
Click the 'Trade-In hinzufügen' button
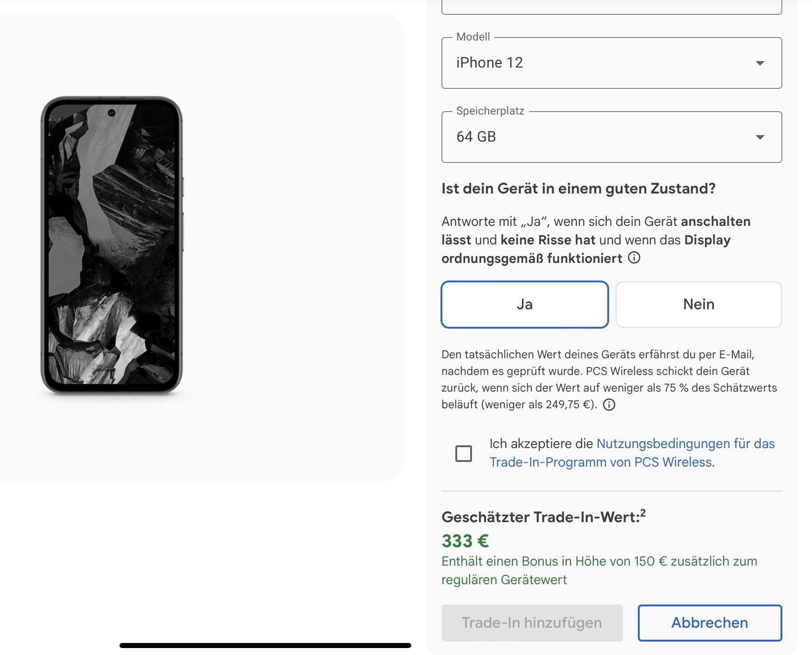coord(532,623)
